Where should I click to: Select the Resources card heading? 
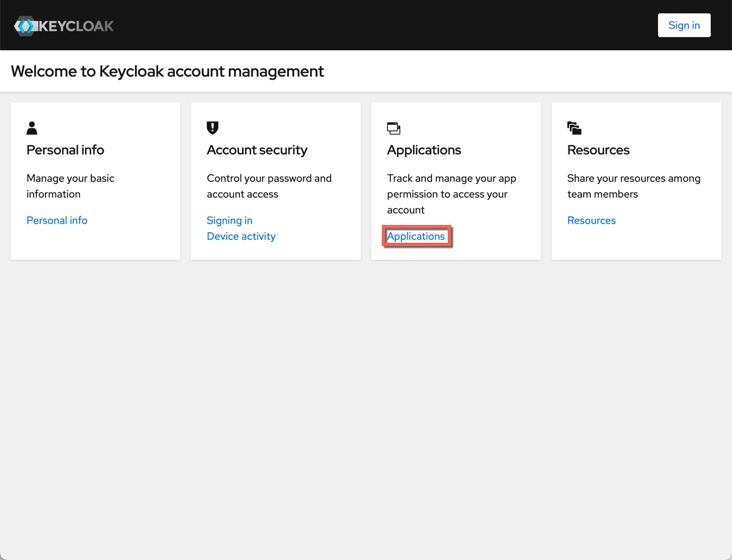pos(598,150)
